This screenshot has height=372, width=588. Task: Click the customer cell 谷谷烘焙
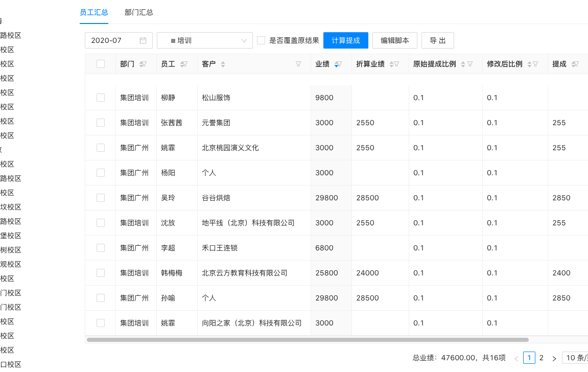(x=216, y=198)
